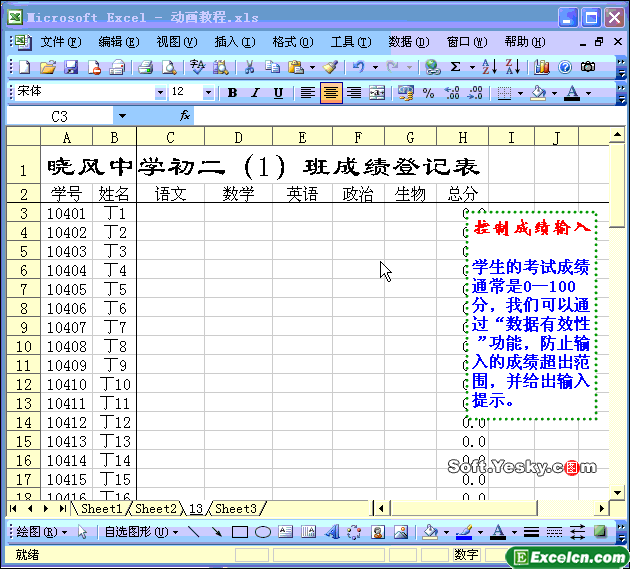Toggle Bold formatting
The width and height of the screenshot is (630, 569).
tap(232, 93)
